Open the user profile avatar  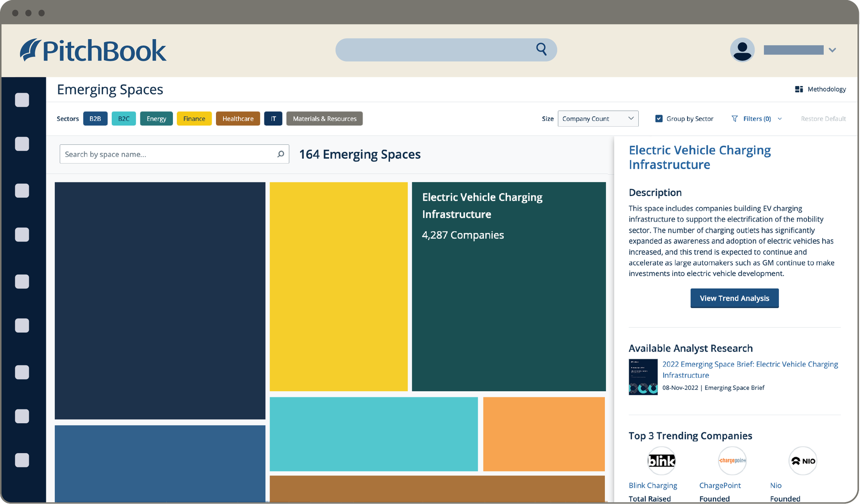tap(742, 50)
